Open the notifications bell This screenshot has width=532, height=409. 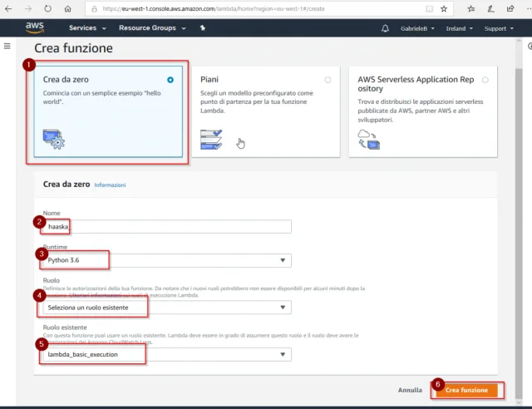pyautogui.click(x=385, y=28)
